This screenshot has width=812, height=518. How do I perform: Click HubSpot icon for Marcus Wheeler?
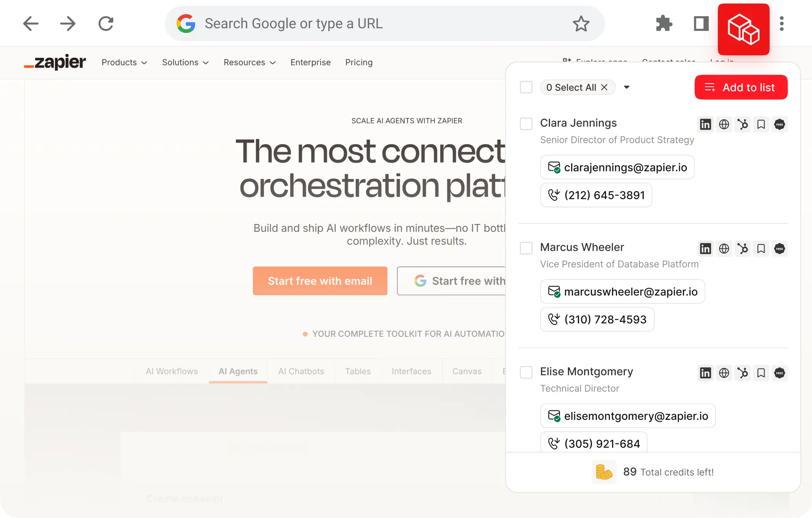point(743,249)
